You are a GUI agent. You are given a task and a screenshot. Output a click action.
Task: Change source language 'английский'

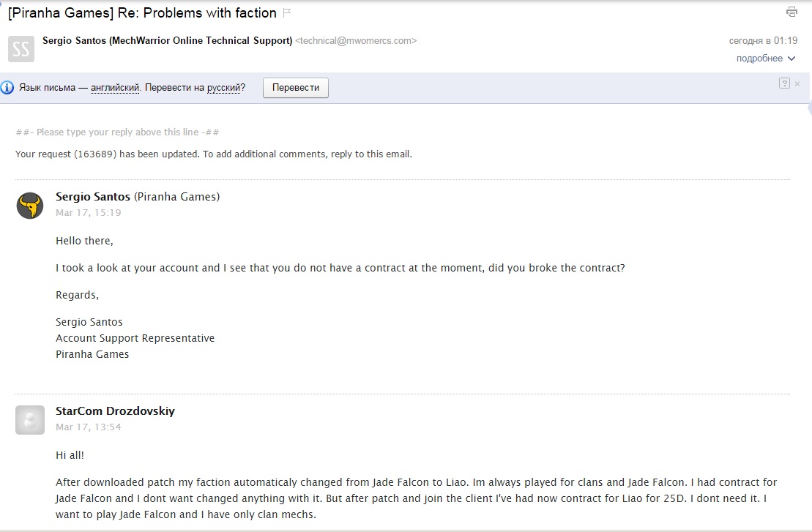[115, 88]
